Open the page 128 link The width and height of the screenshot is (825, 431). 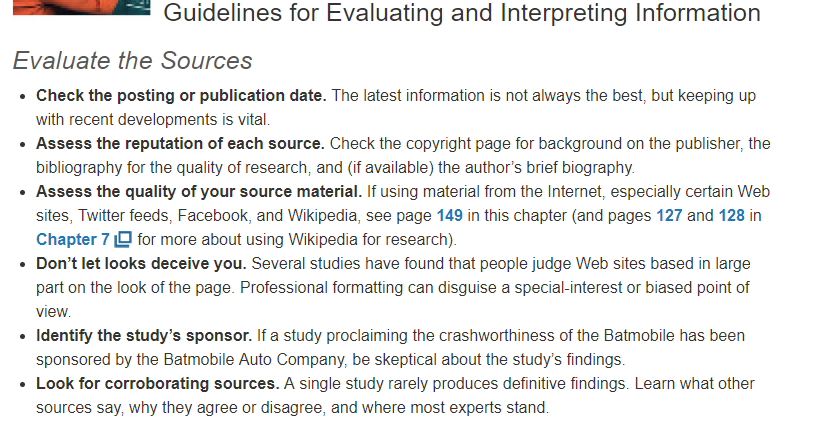[x=732, y=215]
